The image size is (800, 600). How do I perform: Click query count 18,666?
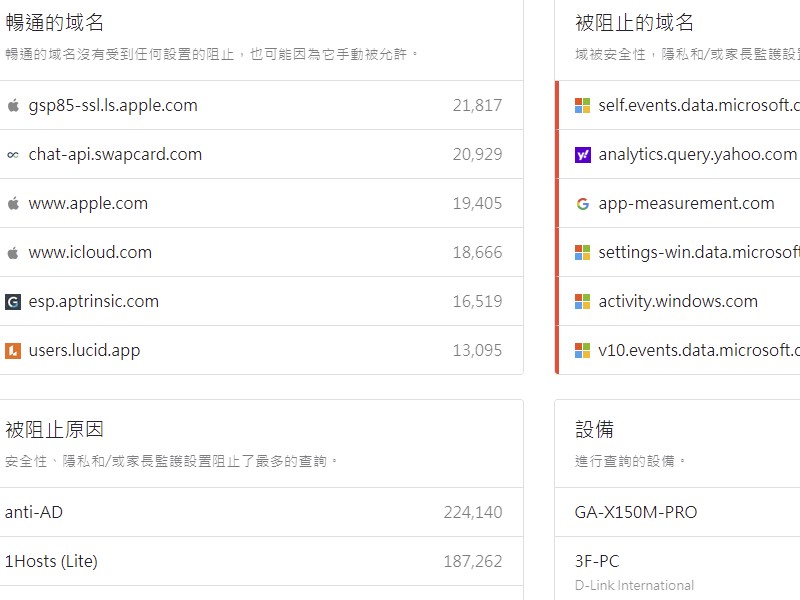click(477, 253)
